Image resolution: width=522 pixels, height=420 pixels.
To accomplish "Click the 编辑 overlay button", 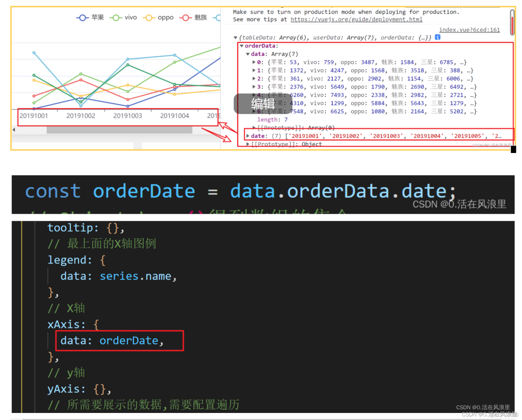I will coord(263,104).
